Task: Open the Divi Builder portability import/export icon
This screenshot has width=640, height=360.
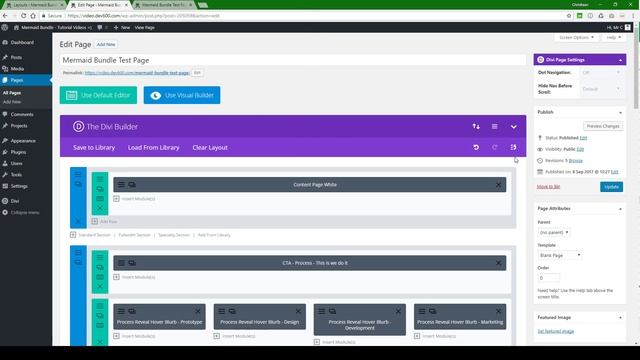Action: click(476, 127)
